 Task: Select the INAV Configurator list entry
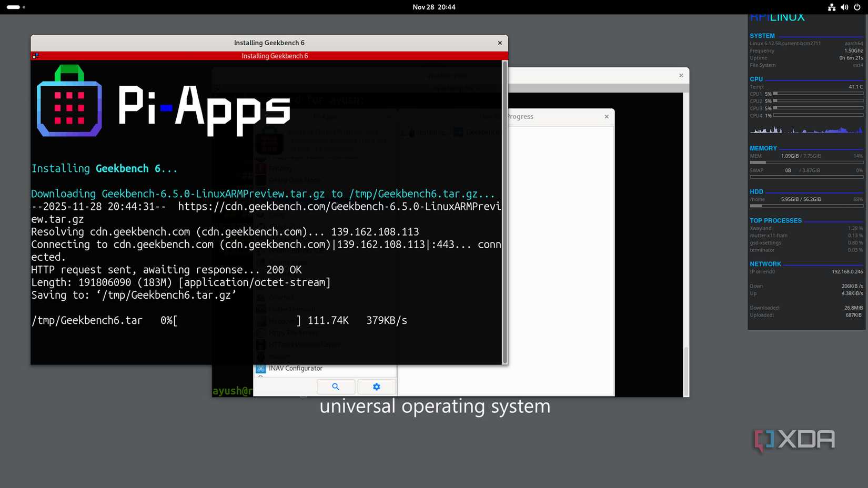click(295, 369)
